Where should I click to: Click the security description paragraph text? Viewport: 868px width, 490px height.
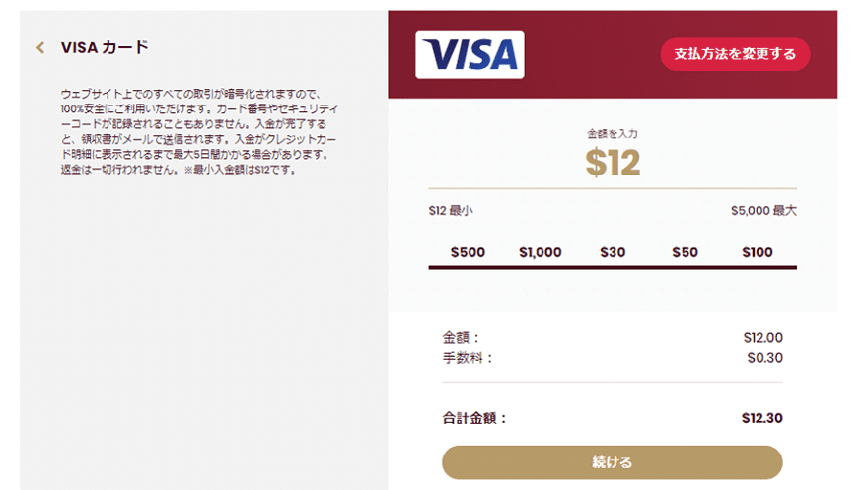tap(198, 132)
